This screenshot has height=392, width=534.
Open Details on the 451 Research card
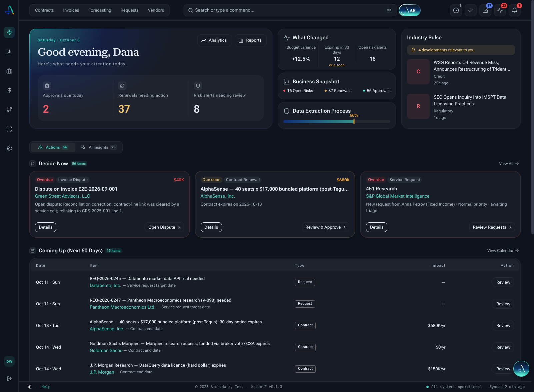pyautogui.click(x=377, y=227)
